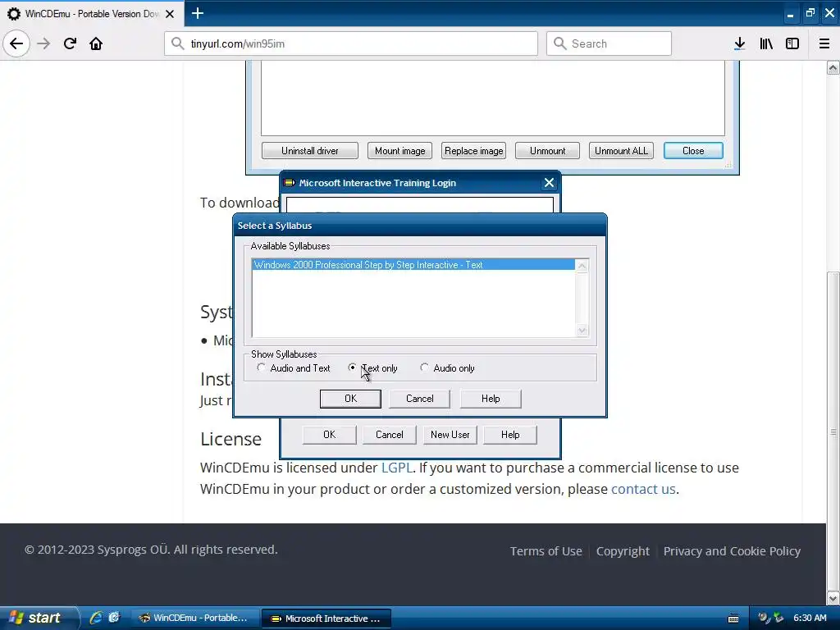
Task: Close the Microsoft Interactive Training Login dialog
Action: point(549,183)
